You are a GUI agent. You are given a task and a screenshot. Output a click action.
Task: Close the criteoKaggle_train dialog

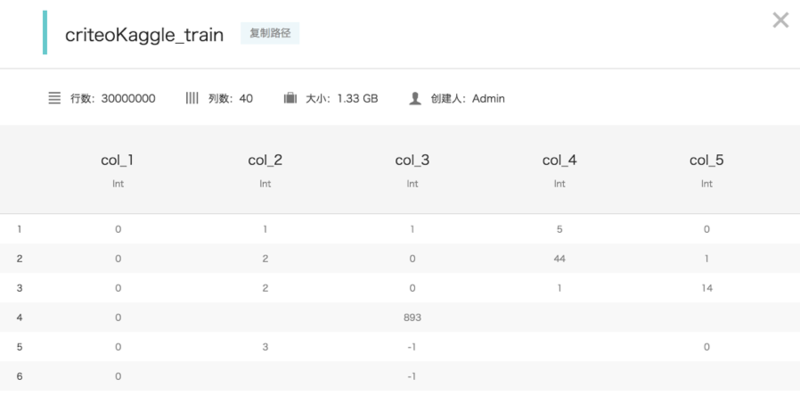(781, 20)
